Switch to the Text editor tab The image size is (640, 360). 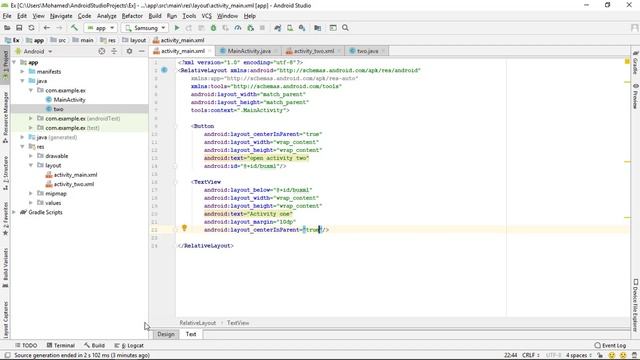[x=191, y=334]
